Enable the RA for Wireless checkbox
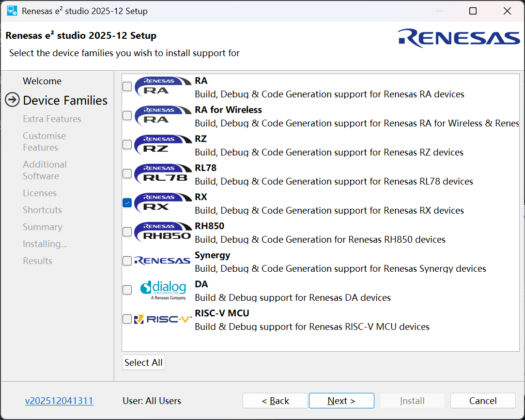 click(x=127, y=116)
